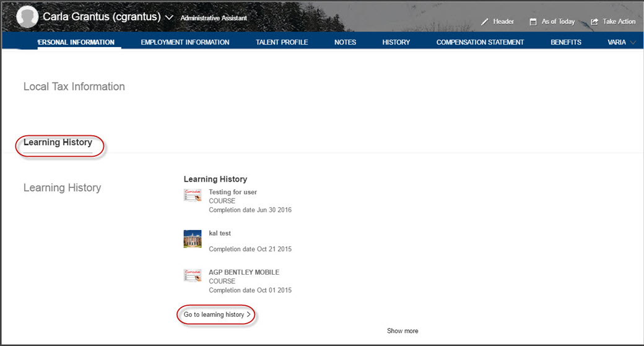Click COURSE label under AGP BENTLEY MOBILE
Image resolution: width=644 pixels, height=346 pixels.
(x=222, y=281)
